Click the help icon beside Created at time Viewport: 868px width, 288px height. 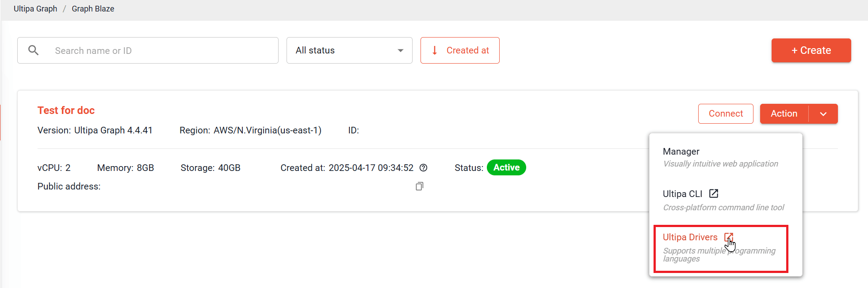pyautogui.click(x=423, y=168)
